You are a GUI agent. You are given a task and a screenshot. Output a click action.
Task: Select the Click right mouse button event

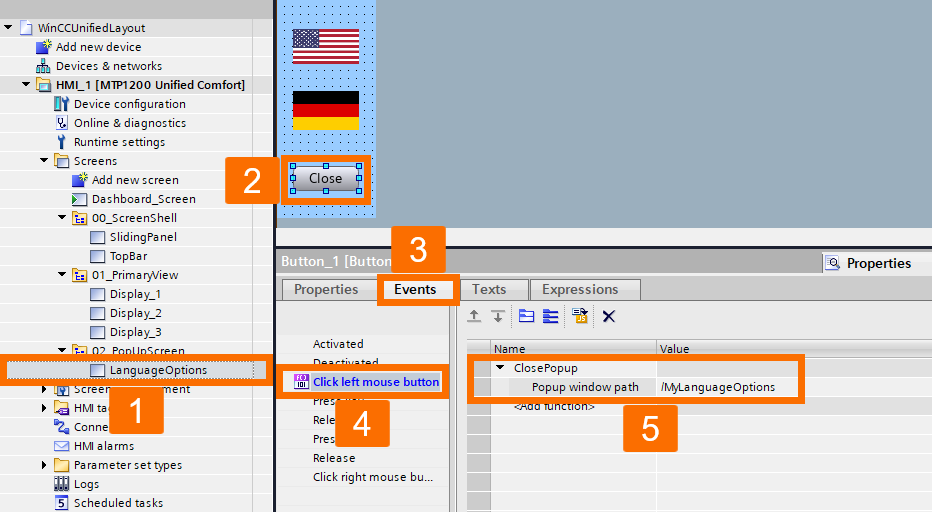click(x=373, y=477)
